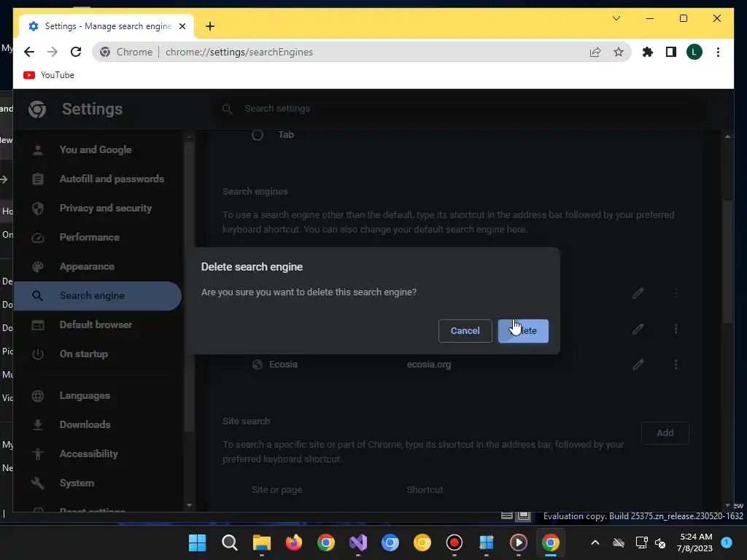Open tab search chevron in title bar
The height and width of the screenshot is (560, 747).
(x=616, y=18)
